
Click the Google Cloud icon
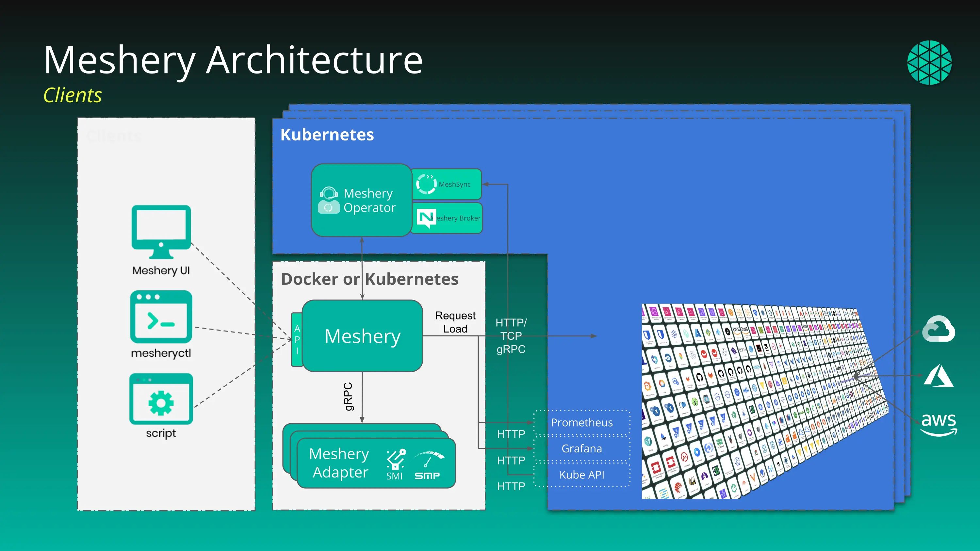[938, 329]
